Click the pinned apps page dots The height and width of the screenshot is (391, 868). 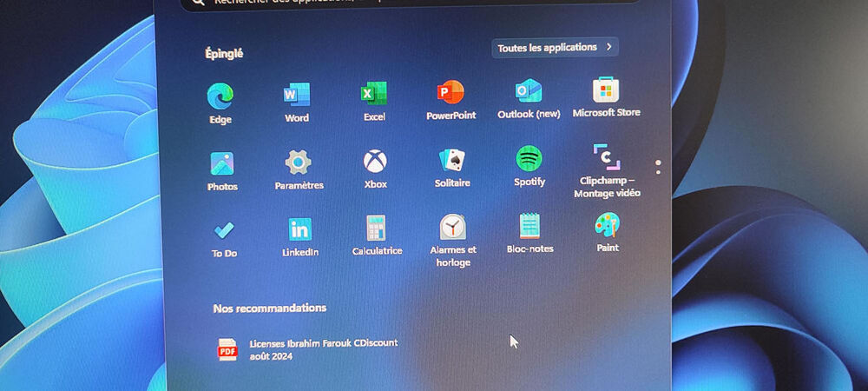[x=658, y=167]
